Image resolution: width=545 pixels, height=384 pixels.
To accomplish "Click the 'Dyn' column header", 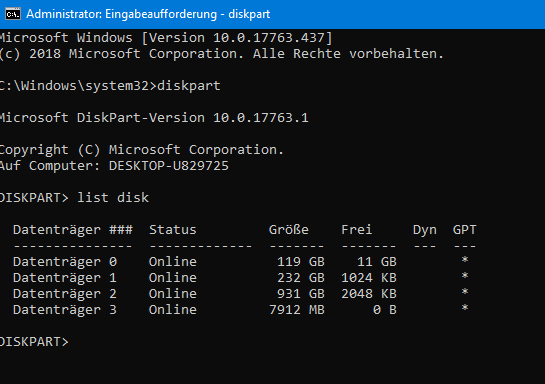I will click(x=424, y=230).
